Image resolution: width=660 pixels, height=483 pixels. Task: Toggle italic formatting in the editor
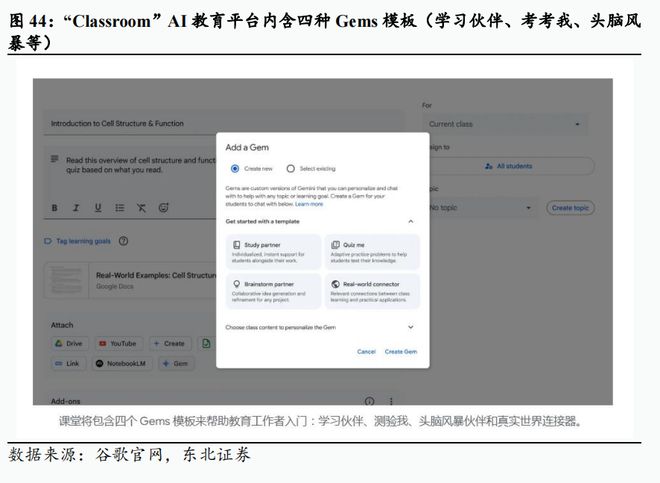(x=76, y=208)
